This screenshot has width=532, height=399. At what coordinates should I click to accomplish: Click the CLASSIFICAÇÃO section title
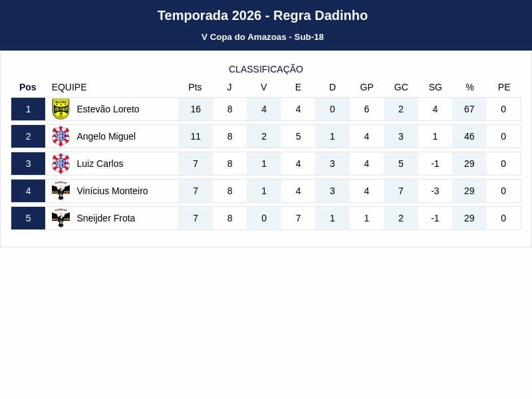coord(265,69)
